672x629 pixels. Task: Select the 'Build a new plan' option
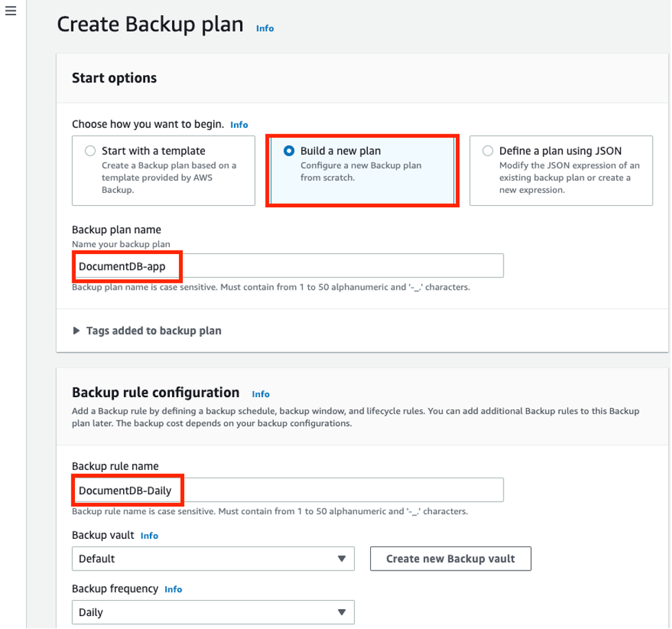click(x=289, y=151)
